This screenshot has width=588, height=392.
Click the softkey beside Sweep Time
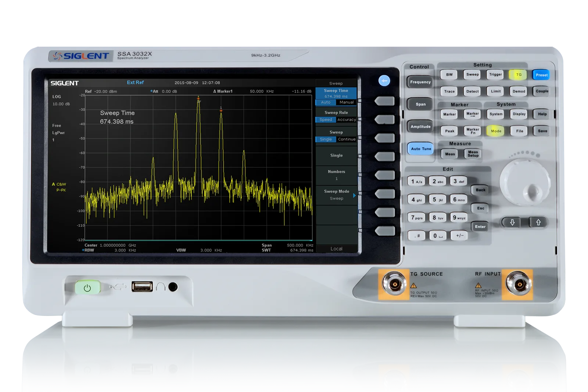coord(384,101)
